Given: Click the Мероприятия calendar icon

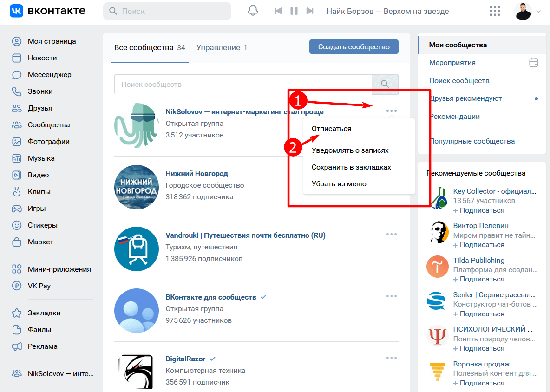Looking at the screenshot, I should point(534,62).
